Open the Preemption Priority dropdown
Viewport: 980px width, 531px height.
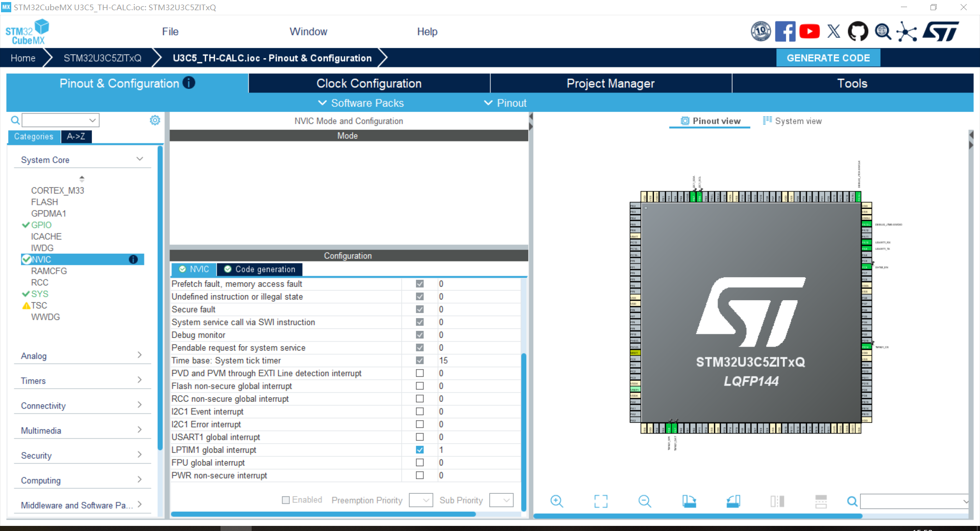coord(421,500)
